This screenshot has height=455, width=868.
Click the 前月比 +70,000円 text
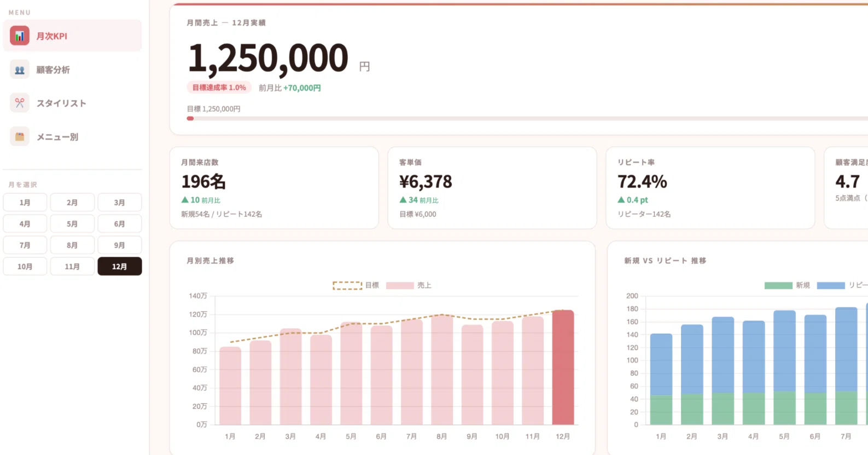(x=290, y=88)
